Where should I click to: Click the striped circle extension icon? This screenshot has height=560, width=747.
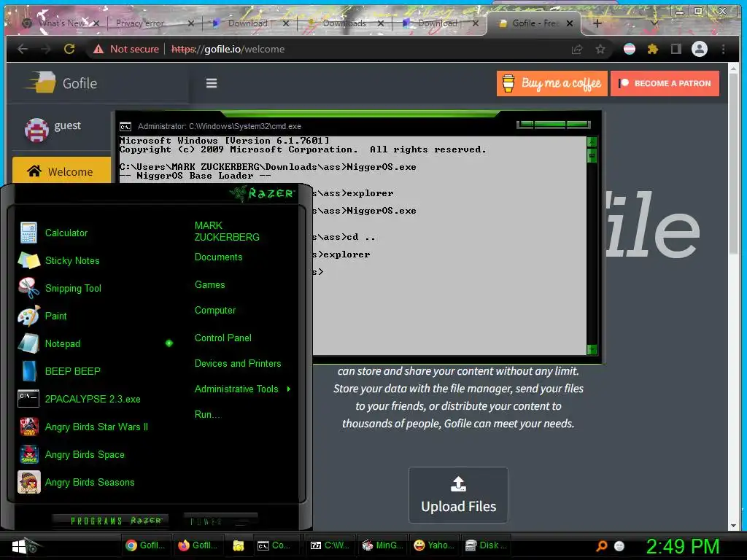point(630,49)
